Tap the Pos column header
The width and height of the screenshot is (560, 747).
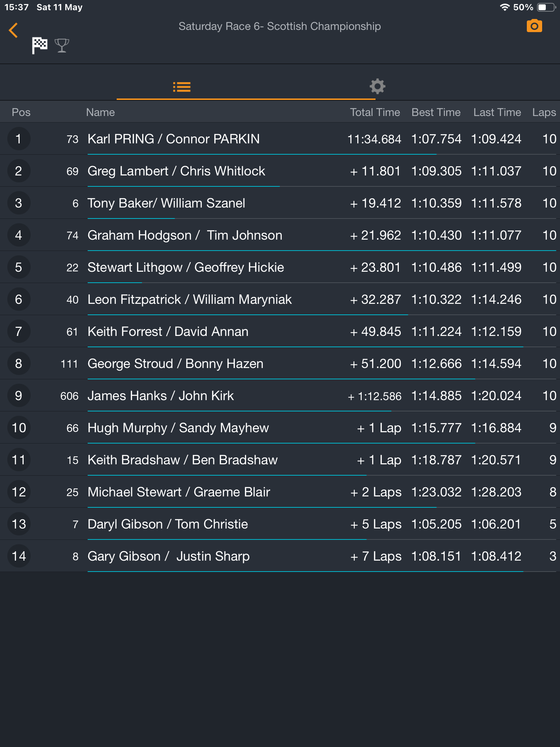[21, 112]
